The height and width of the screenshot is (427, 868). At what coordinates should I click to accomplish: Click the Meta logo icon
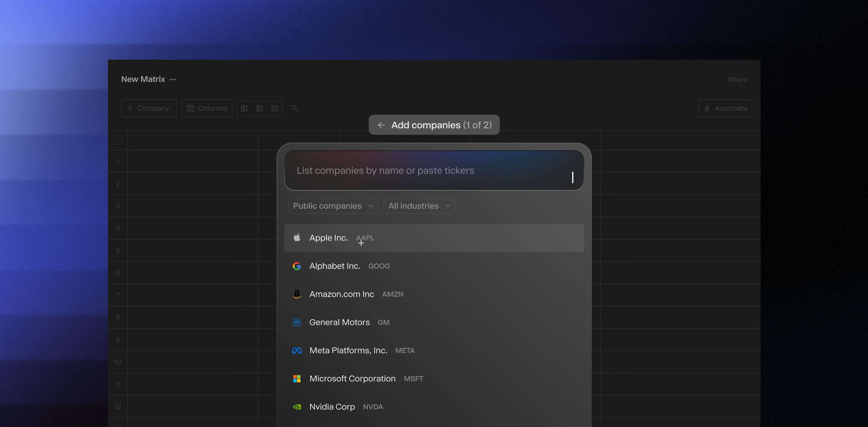(297, 350)
